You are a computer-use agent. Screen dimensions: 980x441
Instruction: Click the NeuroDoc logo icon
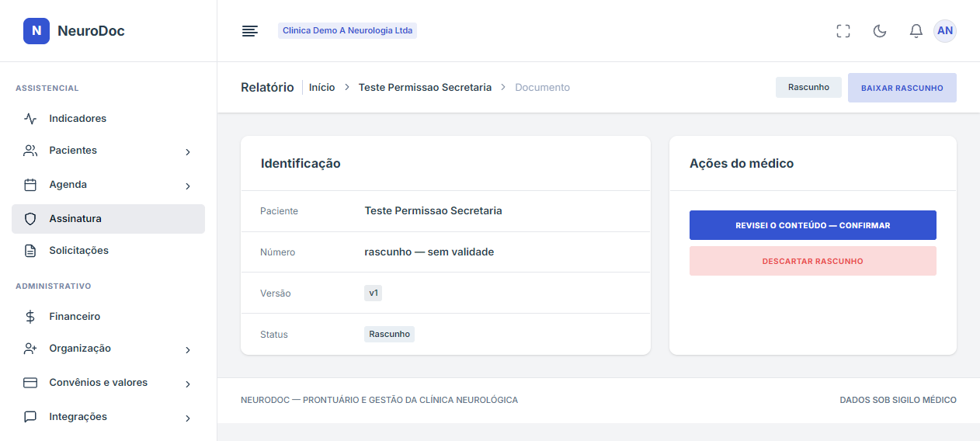pos(36,31)
